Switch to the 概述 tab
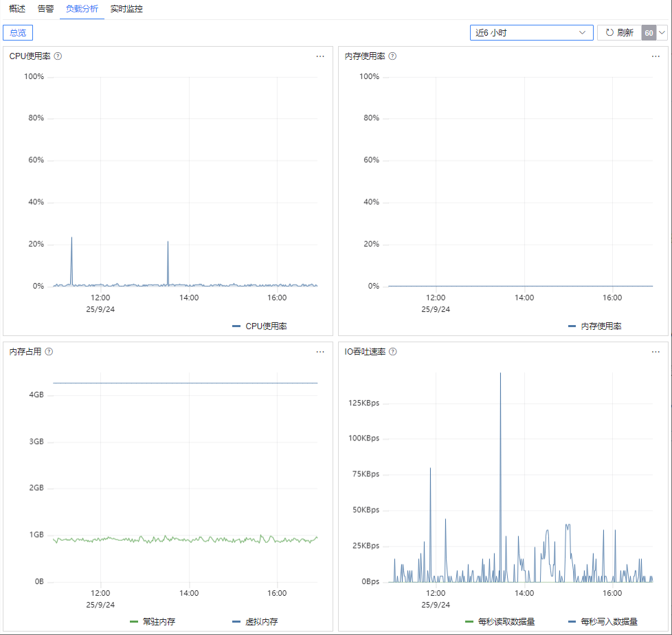Viewport: 672px width, 635px height. [x=17, y=9]
